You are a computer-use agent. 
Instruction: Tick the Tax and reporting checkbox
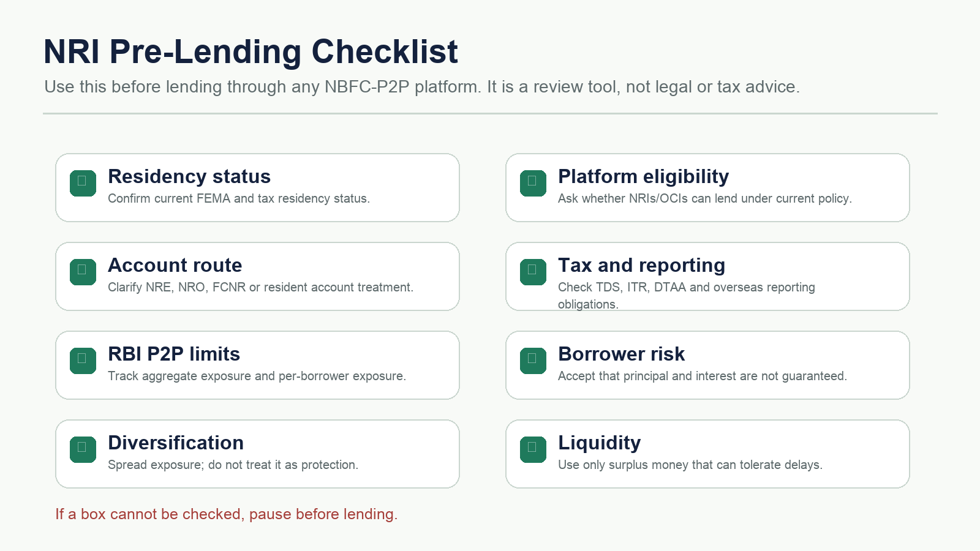coord(533,272)
